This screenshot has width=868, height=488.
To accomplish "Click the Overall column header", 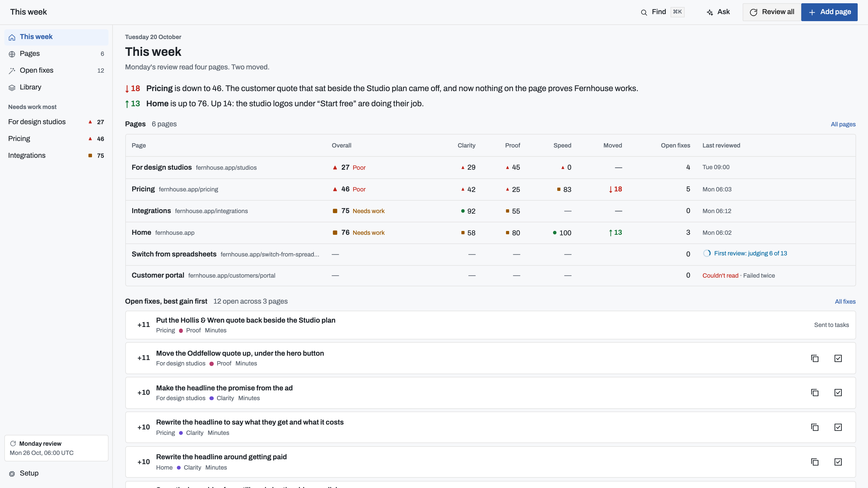I will tap(341, 146).
